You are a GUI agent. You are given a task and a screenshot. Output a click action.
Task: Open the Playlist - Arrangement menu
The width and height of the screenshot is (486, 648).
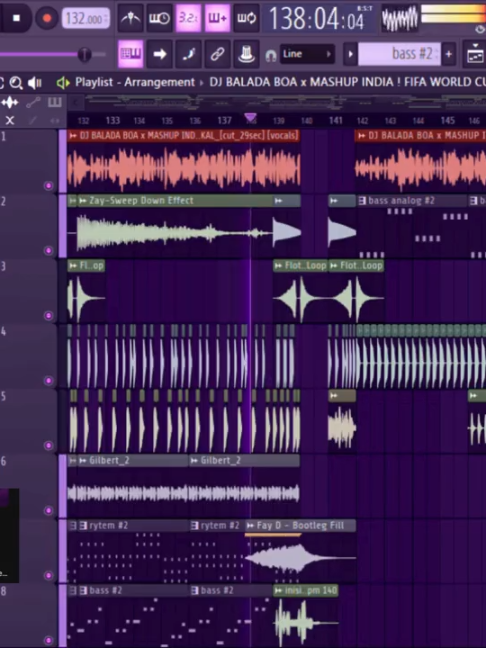pos(134,82)
